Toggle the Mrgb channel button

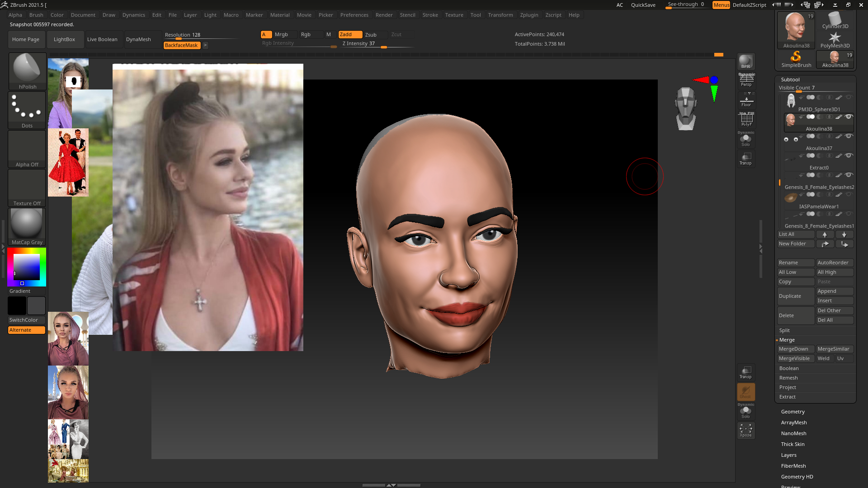(x=286, y=34)
